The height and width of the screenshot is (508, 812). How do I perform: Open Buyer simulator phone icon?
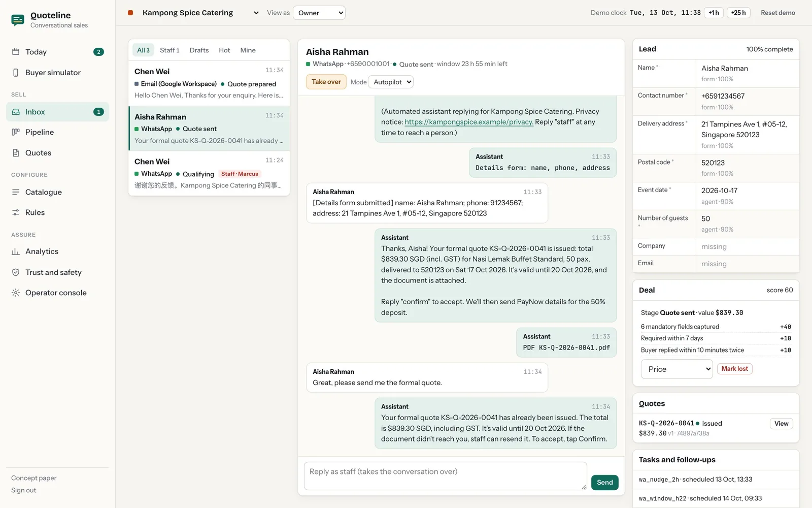tap(16, 73)
